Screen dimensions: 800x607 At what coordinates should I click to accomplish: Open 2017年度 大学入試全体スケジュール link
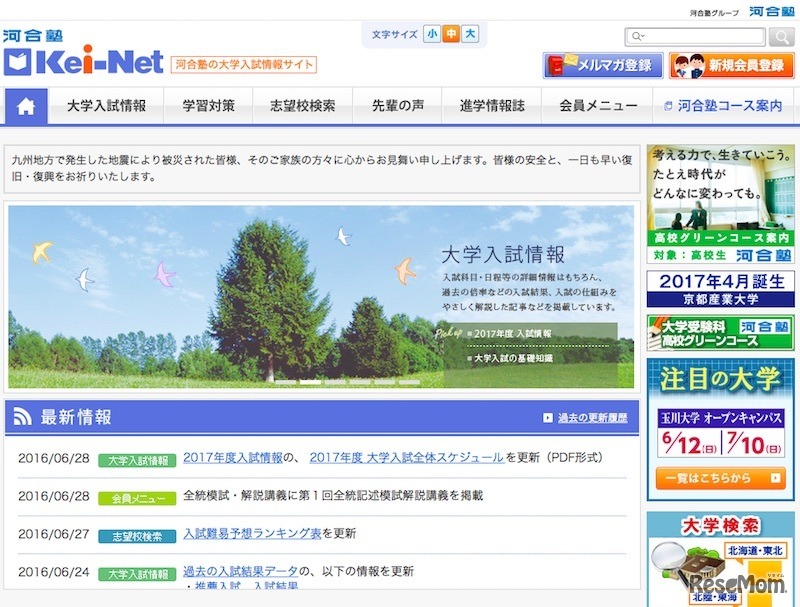click(407, 458)
